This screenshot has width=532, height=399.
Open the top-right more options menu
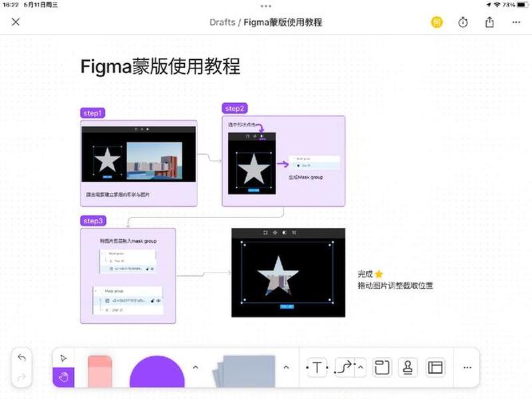coord(516,23)
